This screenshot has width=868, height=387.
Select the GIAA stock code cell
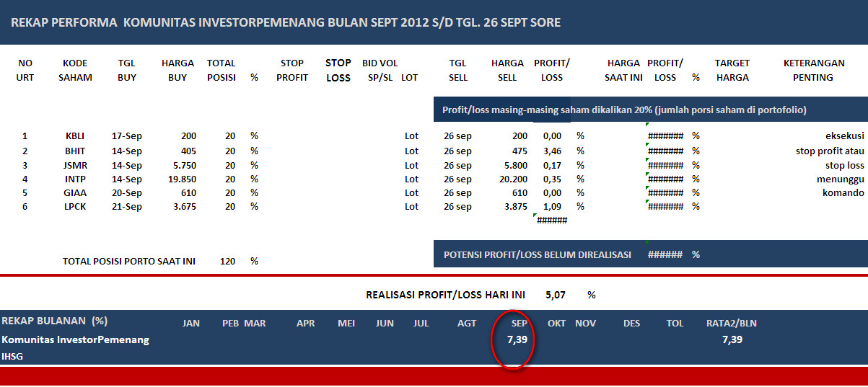pyautogui.click(x=75, y=192)
